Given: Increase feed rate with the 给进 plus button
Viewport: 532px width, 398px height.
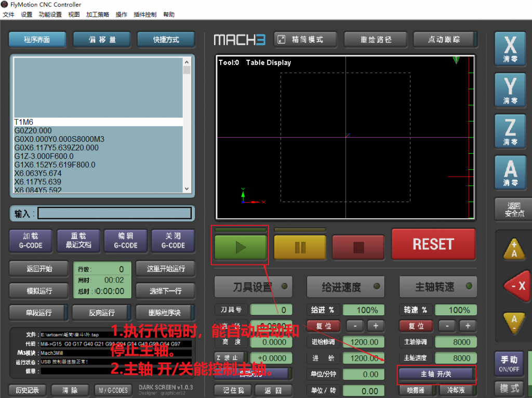Looking at the screenshot, I should 376,326.
